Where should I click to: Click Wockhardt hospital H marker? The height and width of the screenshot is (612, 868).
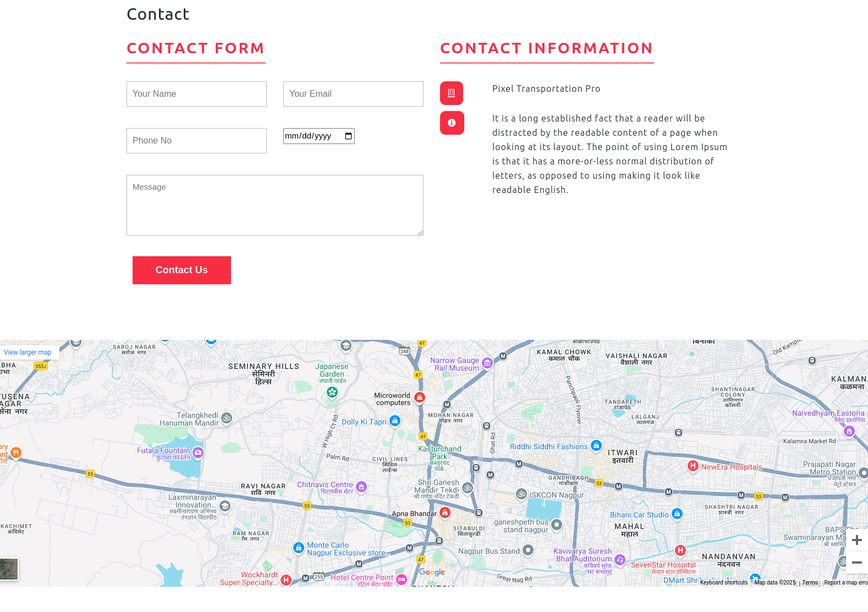pyautogui.click(x=286, y=580)
